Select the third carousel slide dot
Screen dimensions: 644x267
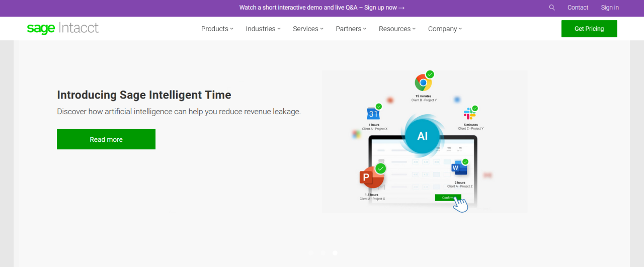[x=335, y=253]
